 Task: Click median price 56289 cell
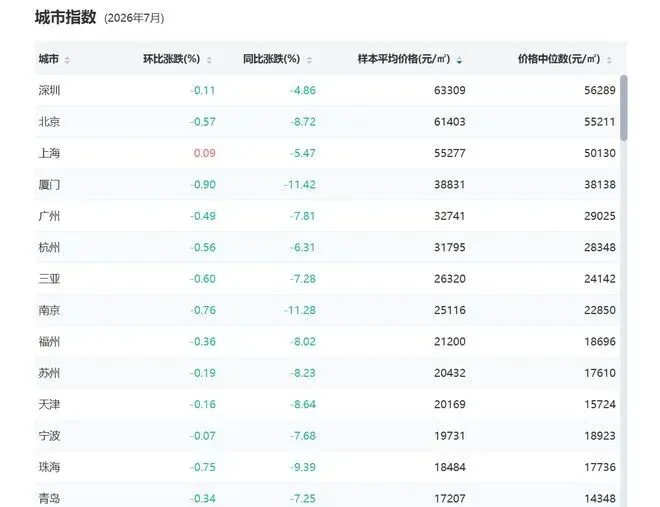coord(600,90)
